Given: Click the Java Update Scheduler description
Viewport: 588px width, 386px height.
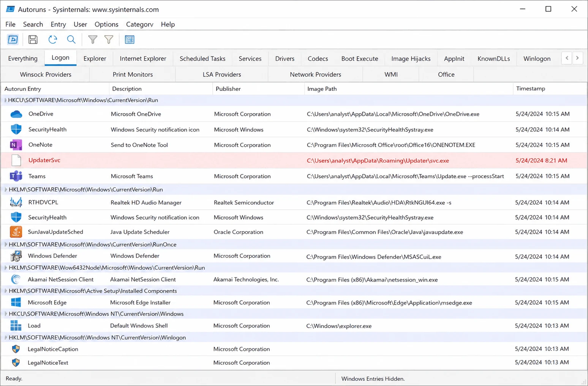Looking at the screenshot, I should click(140, 232).
